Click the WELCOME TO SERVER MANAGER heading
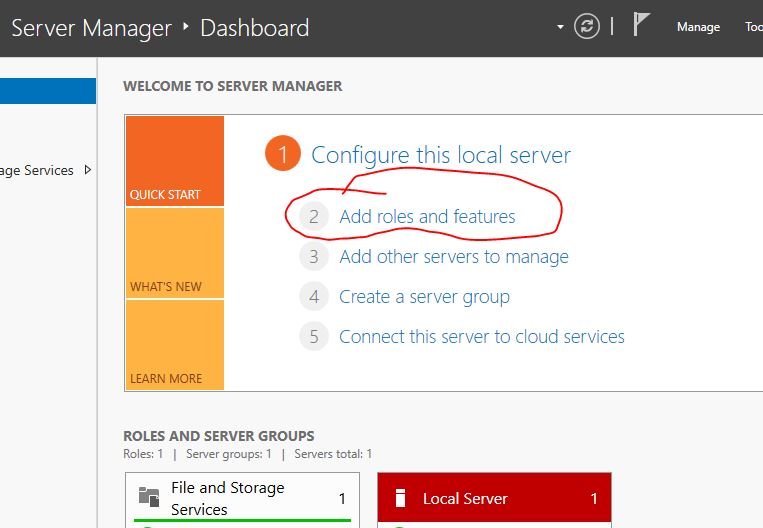This screenshot has width=763, height=528. pos(233,86)
